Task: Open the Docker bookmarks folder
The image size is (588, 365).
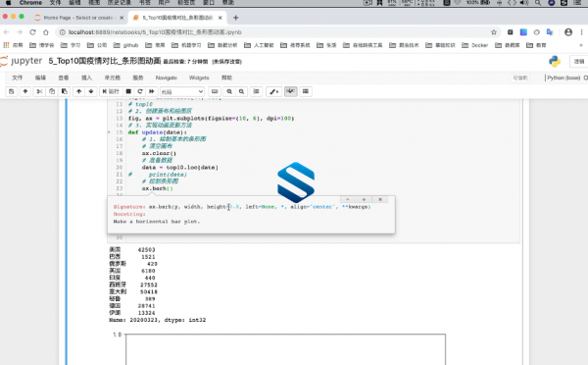Action: (474, 45)
